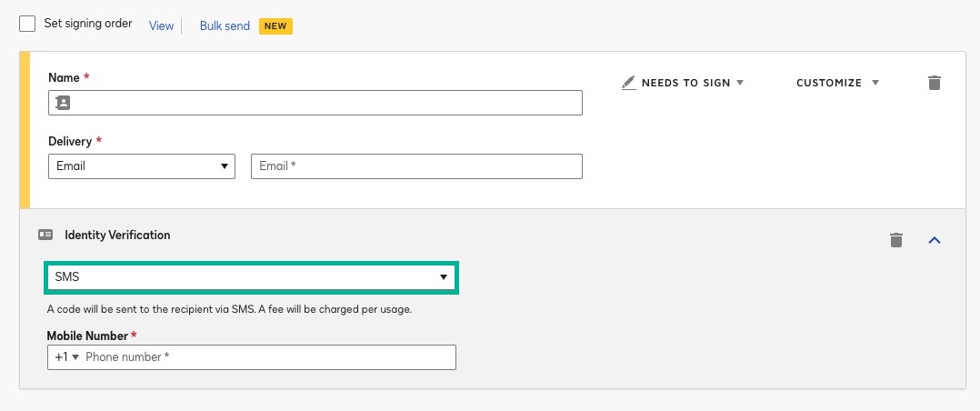This screenshot has height=411, width=980.
Task: Collapse the Identity Verification section
Action: coord(935,240)
